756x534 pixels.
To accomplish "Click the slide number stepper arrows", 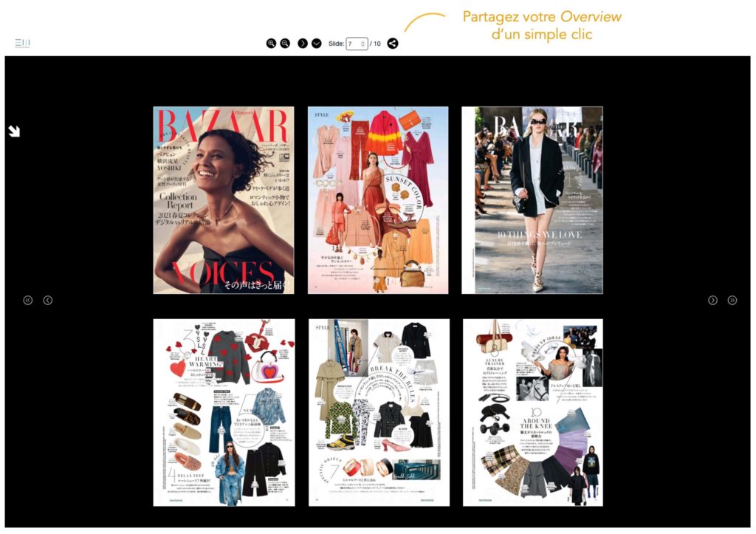I will (x=363, y=44).
